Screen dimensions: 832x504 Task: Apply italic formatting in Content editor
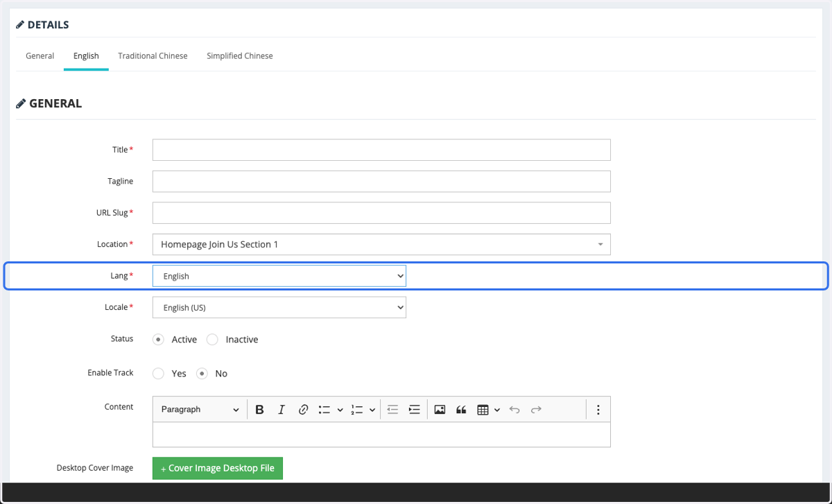coord(281,410)
